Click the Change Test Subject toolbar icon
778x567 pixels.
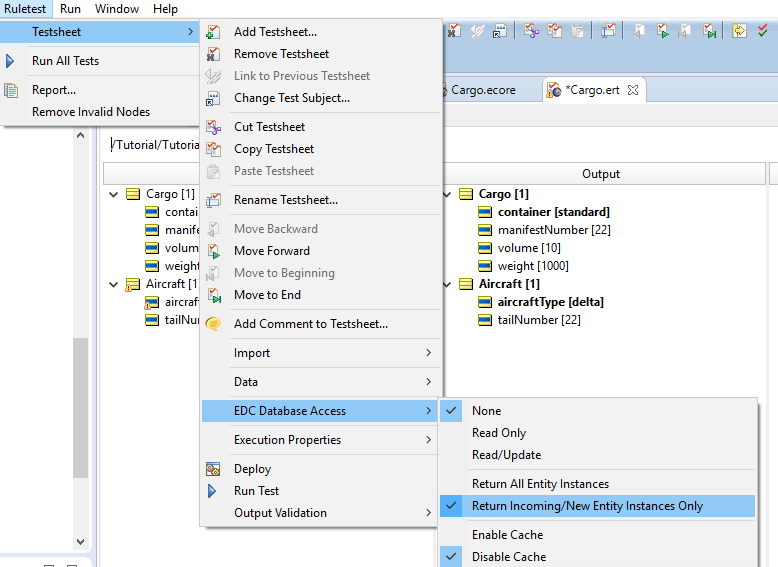click(500, 31)
